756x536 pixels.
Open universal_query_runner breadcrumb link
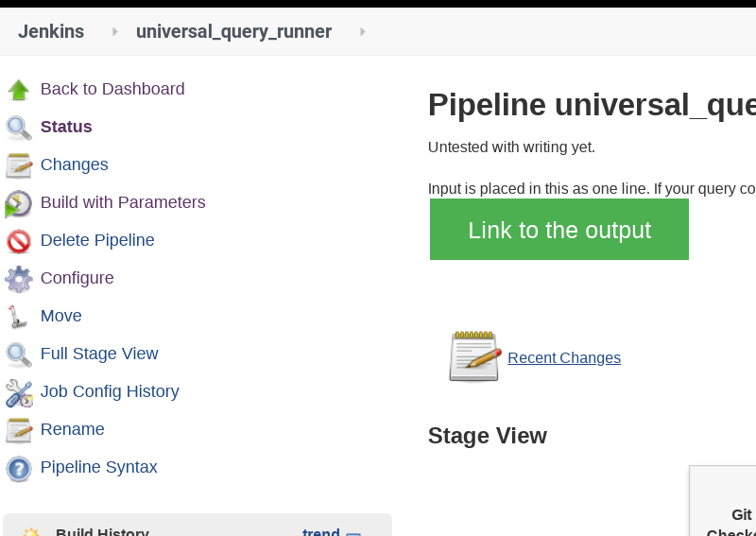233,31
